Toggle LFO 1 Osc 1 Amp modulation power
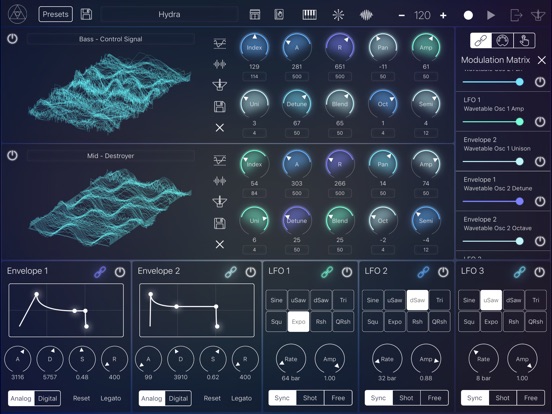Screen dimensions: 552x414 coord(540,122)
